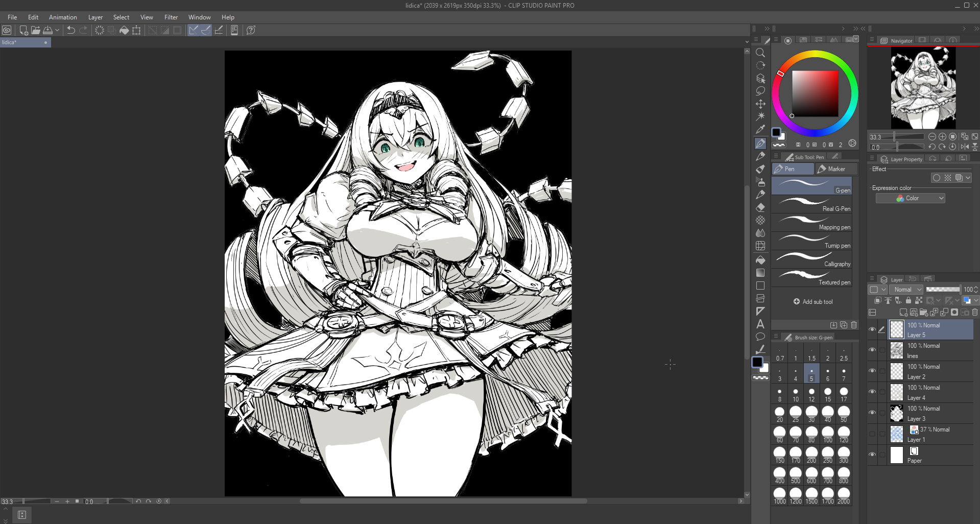Viewport: 980px width, 524px height.
Task: Open the Window menu
Action: pos(199,17)
